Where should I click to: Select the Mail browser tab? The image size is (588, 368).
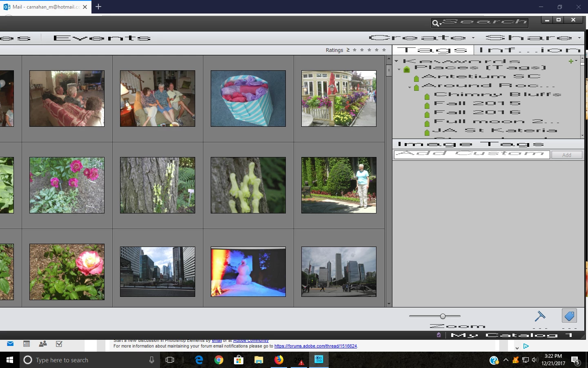[x=46, y=7]
